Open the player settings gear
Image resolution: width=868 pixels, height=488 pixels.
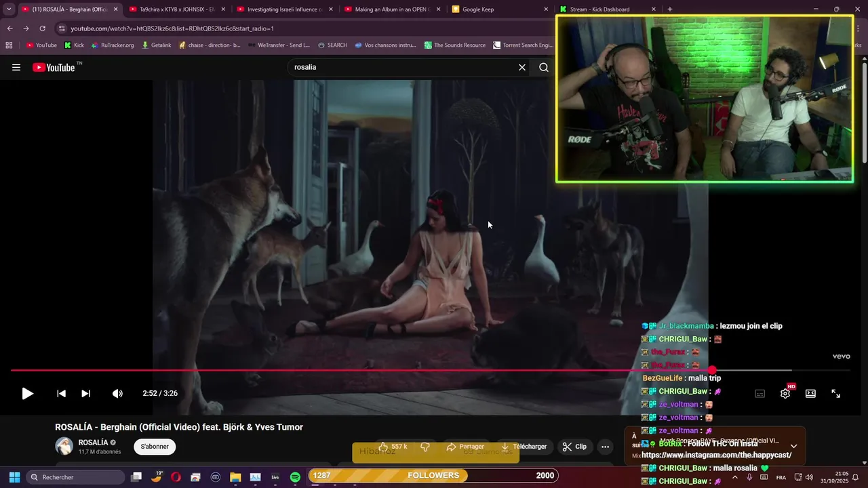click(785, 393)
